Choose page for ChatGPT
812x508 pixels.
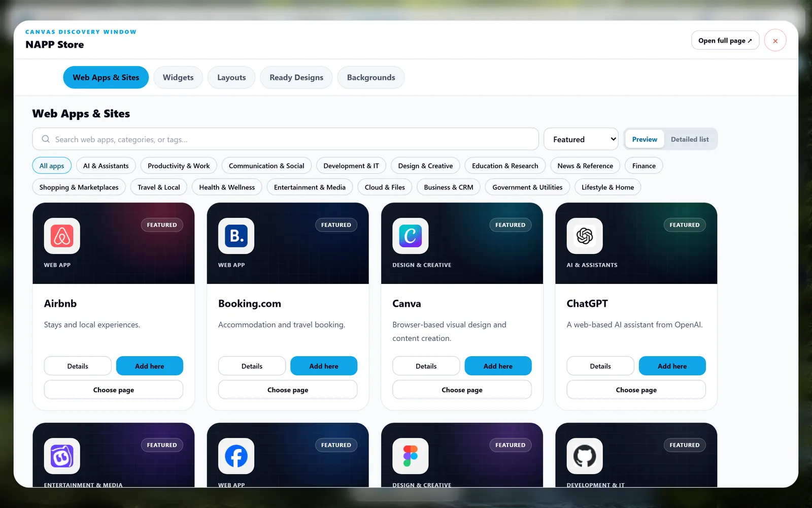pyautogui.click(x=636, y=390)
